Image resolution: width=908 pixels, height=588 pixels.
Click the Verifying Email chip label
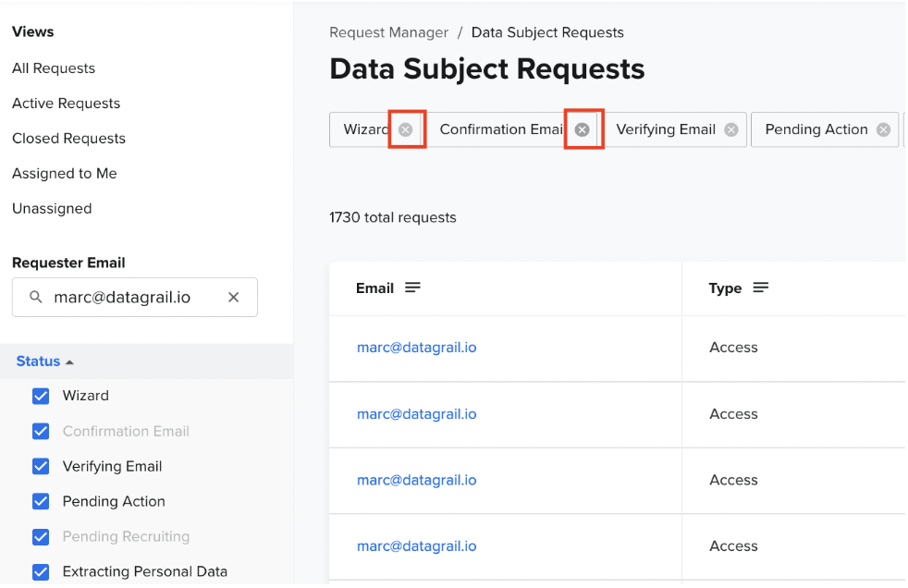click(x=666, y=129)
